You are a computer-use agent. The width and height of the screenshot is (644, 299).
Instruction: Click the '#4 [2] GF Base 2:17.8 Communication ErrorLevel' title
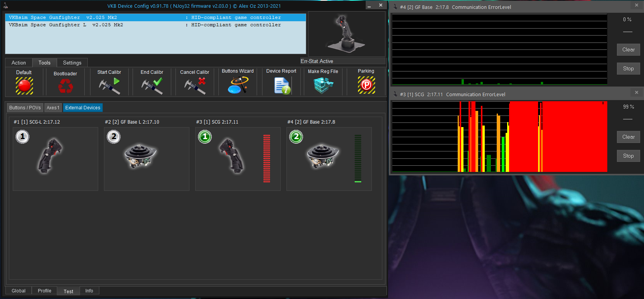[455, 7]
